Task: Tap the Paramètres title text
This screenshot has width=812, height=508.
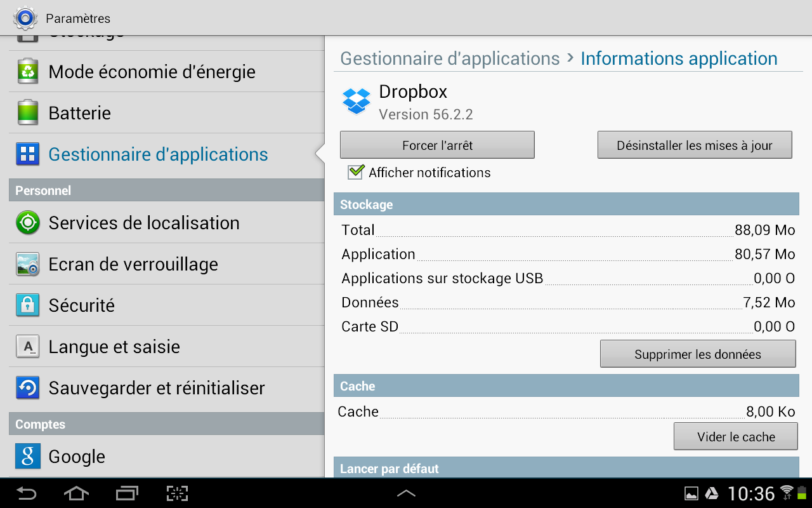Action: pyautogui.click(x=78, y=18)
